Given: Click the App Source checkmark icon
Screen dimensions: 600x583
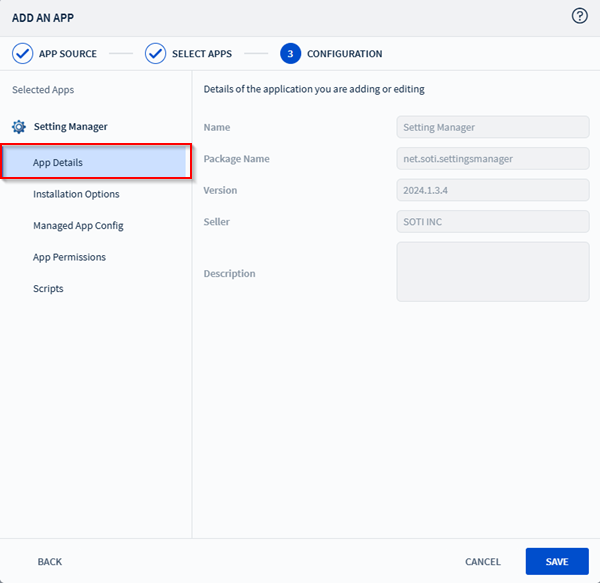Looking at the screenshot, I should click(22, 54).
